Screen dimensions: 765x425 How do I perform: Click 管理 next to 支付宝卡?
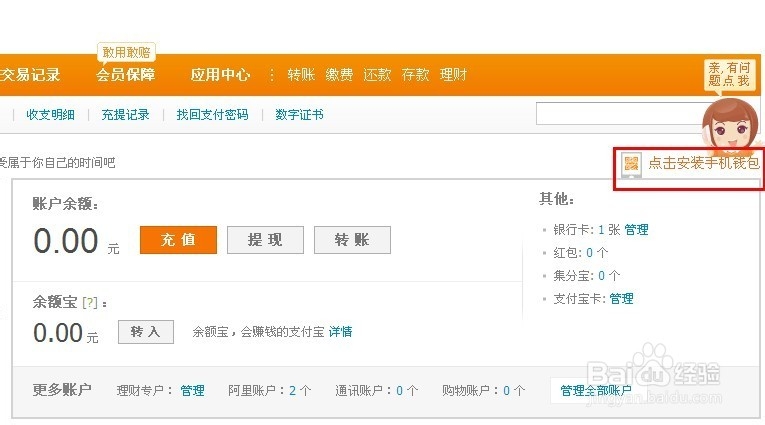coord(621,299)
